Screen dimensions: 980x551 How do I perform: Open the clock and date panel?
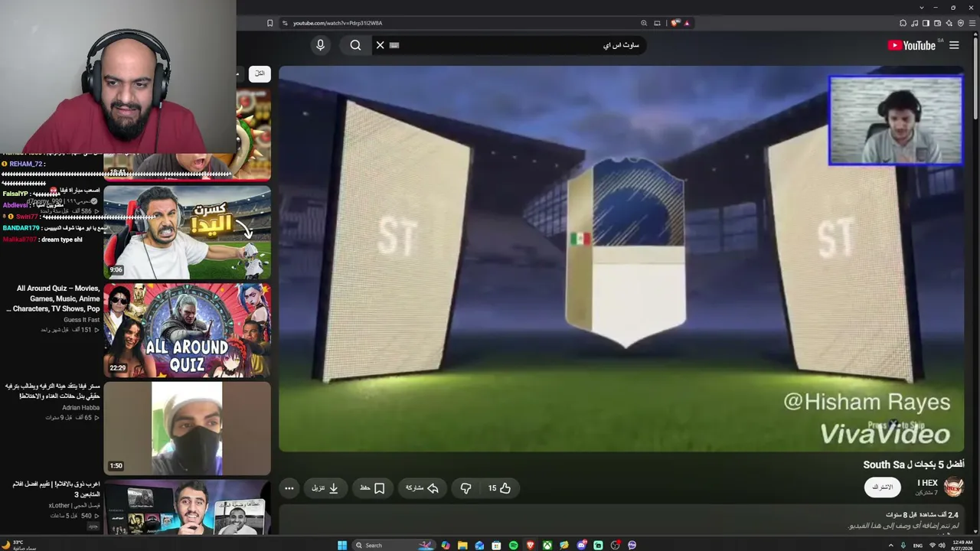[x=962, y=545]
